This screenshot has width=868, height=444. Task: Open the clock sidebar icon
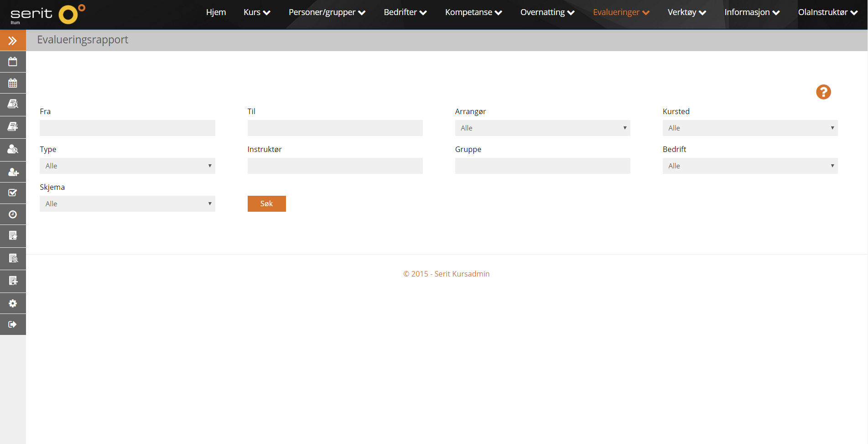[13, 214]
